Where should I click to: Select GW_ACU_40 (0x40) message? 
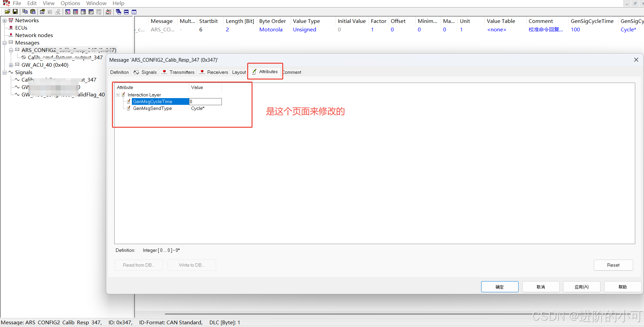coord(45,65)
